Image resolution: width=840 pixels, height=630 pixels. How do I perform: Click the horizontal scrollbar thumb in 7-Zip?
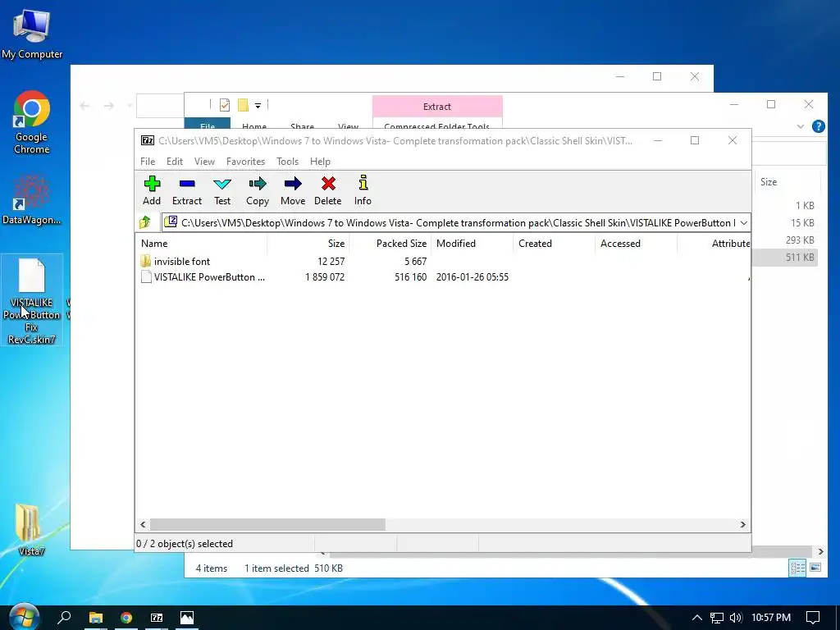pyautogui.click(x=267, y=524)
